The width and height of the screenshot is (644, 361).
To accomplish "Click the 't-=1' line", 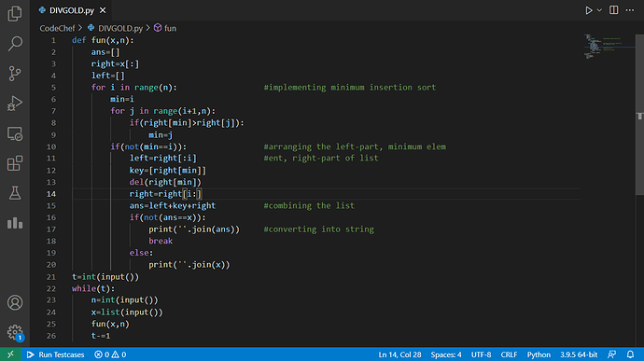I will click(101, 336).
